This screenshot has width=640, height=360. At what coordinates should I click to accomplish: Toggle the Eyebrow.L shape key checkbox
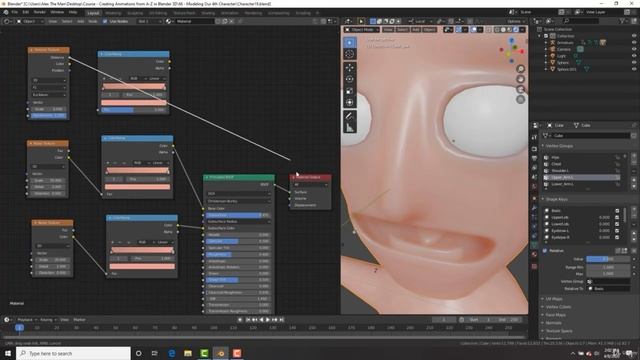click(x=617, y=231)
